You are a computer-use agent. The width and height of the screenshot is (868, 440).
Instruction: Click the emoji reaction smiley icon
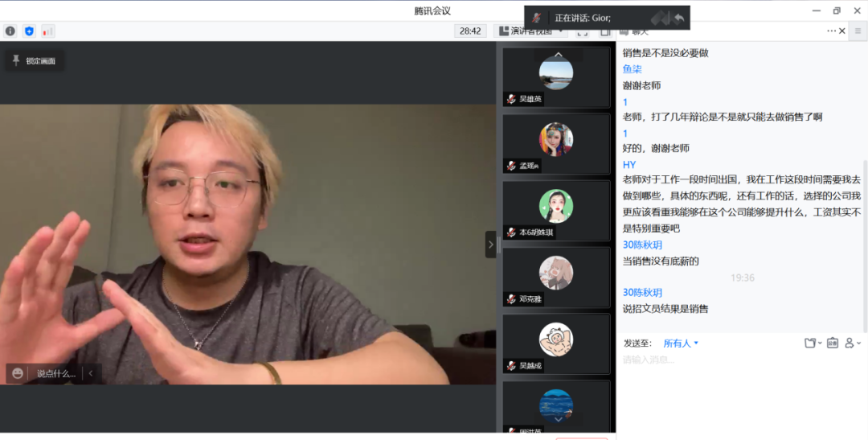coord(18,373)
